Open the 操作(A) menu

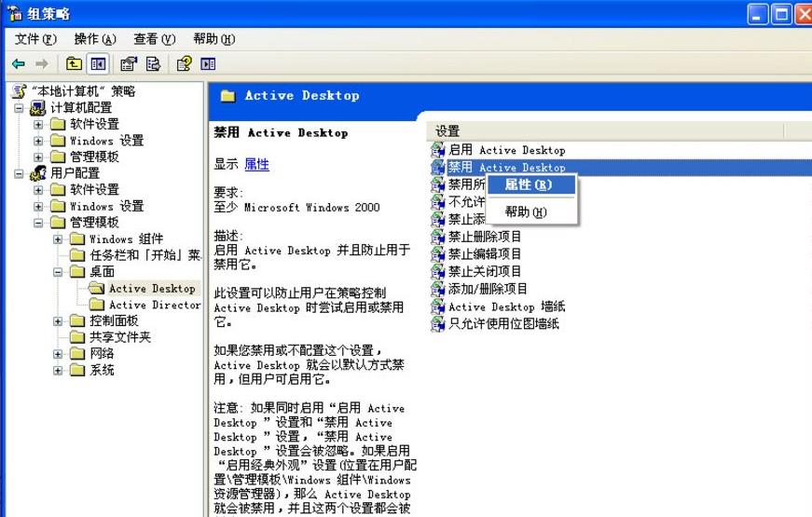click(x=94, y=39)
